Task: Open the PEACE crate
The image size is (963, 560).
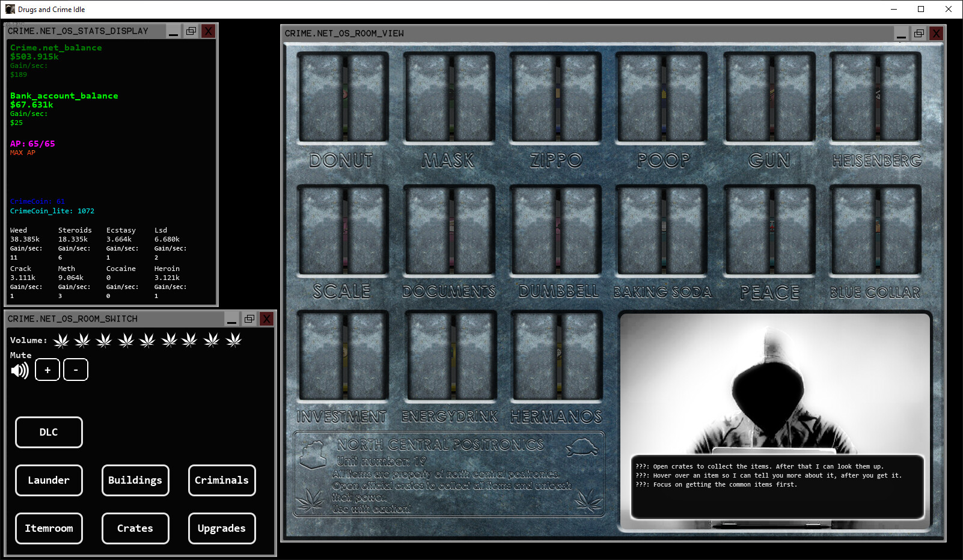Action: coord(768,228)
